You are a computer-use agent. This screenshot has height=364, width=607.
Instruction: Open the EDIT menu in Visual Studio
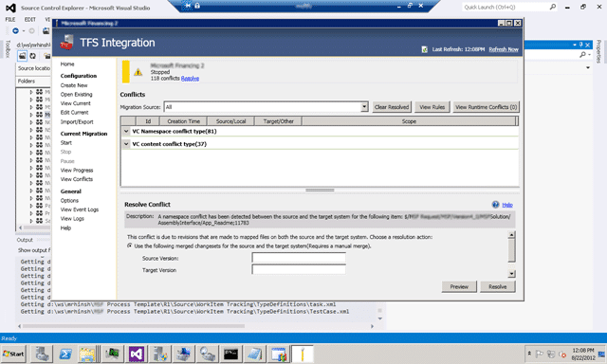(29, 19)
